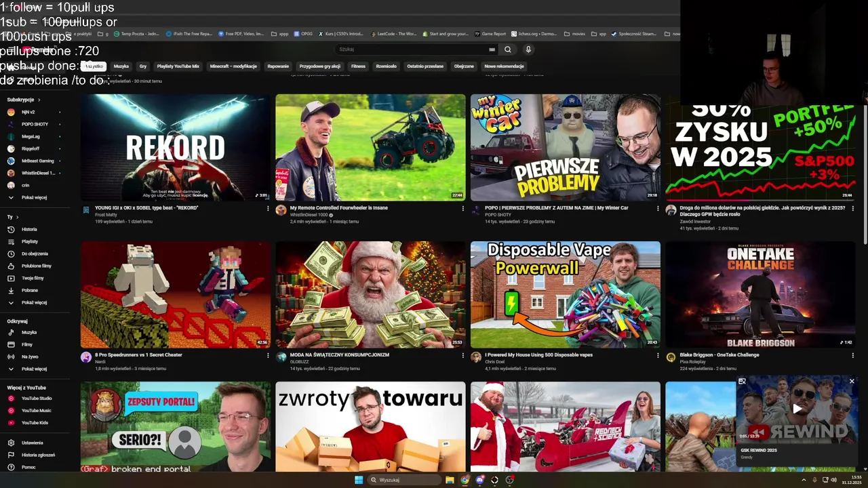This screenshot has width=868, height=488.
Task: Click the YouTube search magnifier button
Action: tap(507, 49)
